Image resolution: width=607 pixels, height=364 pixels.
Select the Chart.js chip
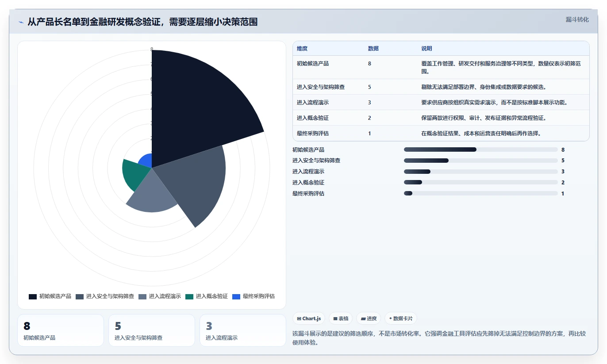click(x=309, y=318)
